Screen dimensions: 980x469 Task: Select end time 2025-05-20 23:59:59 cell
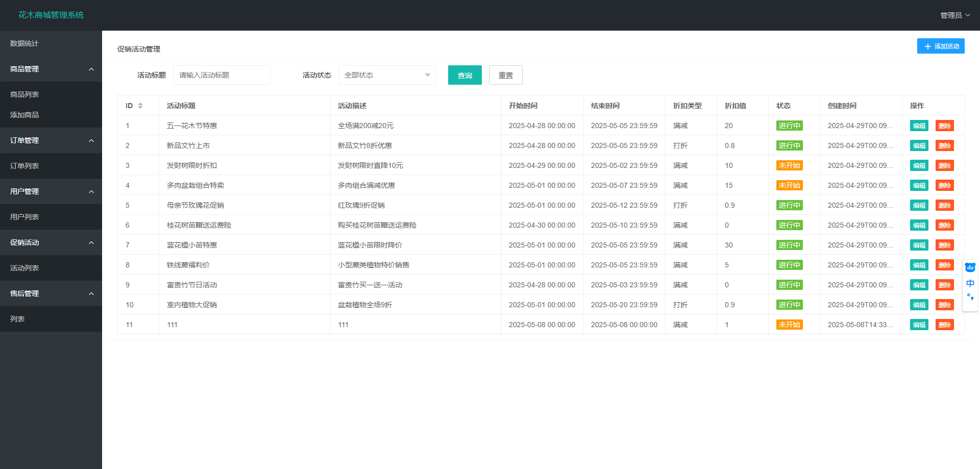tap(624, 305)
